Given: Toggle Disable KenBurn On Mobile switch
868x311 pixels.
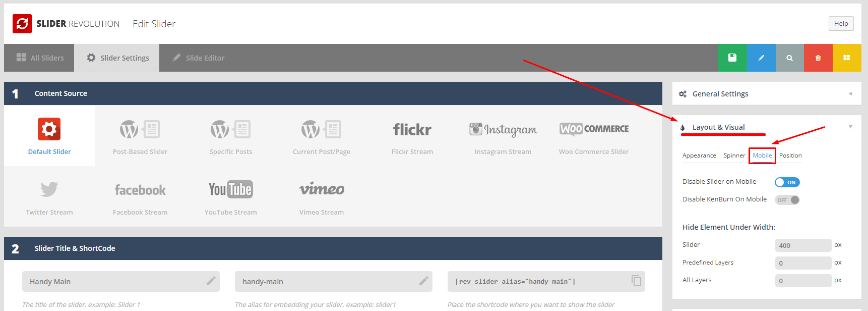Looking at the screenshot, I should (787, 200).
